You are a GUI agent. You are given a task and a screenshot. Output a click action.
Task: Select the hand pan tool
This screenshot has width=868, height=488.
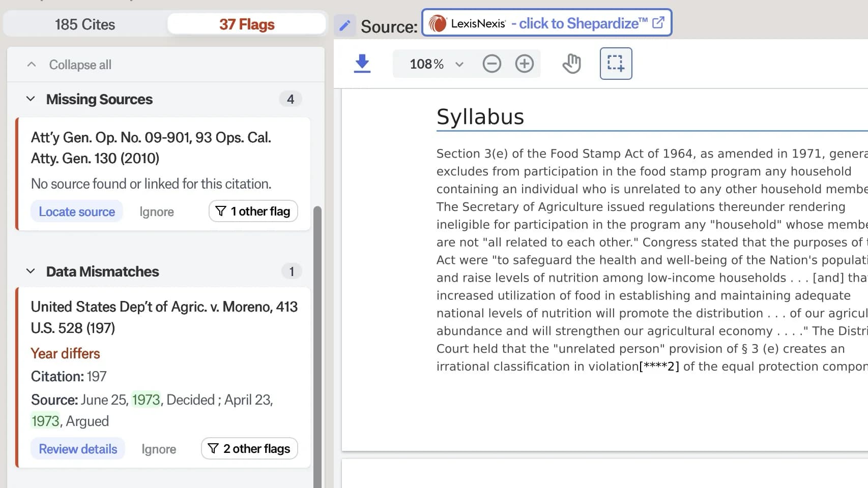point(571,64)
